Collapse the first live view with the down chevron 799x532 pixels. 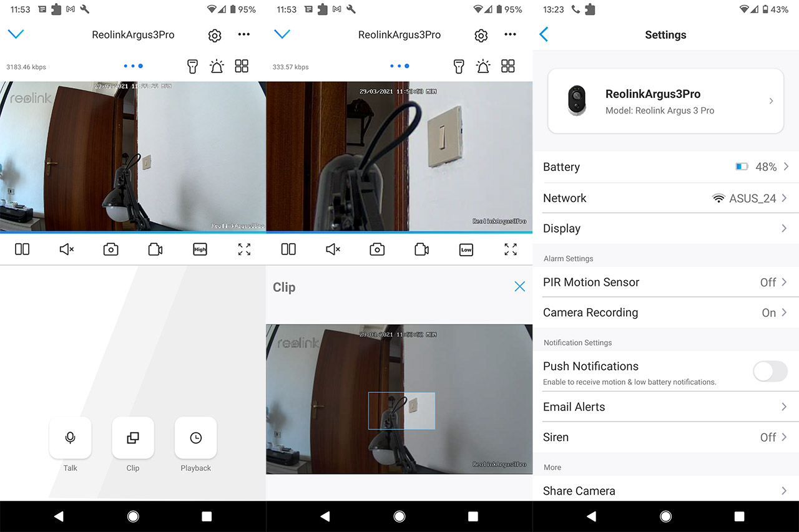click(x=16, y=34)
